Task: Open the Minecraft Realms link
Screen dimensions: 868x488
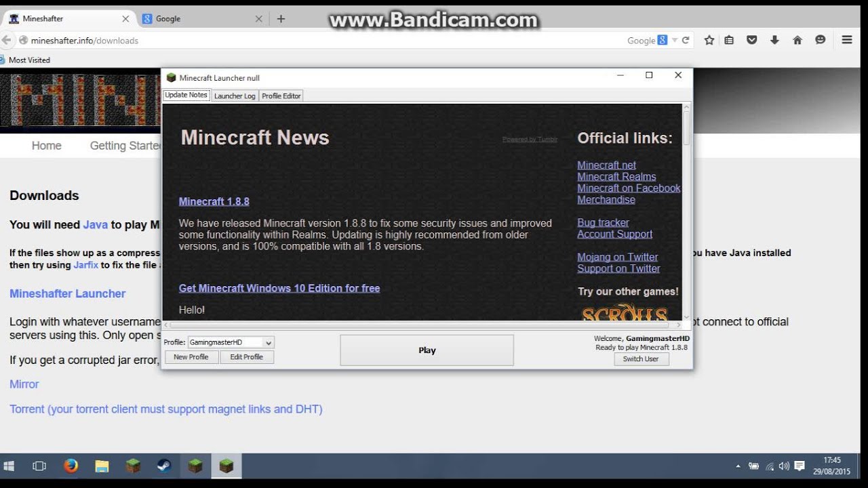Action: coord(617,176)
